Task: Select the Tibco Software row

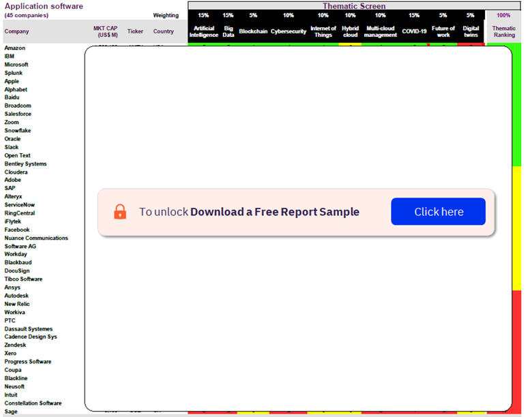Action: coord(23,279)
